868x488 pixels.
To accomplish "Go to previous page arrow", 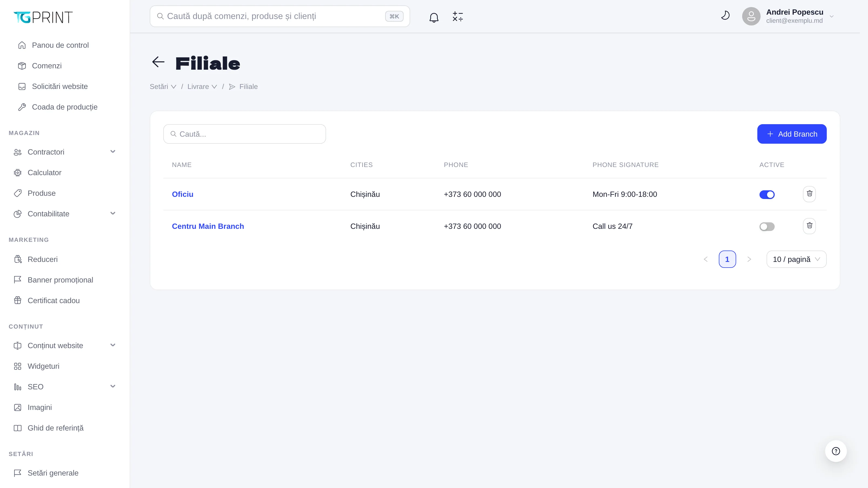I will [706, 259].
